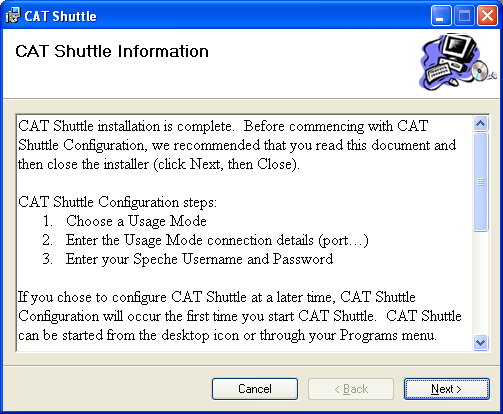Click the scrollbar track below the thumb

480,283
